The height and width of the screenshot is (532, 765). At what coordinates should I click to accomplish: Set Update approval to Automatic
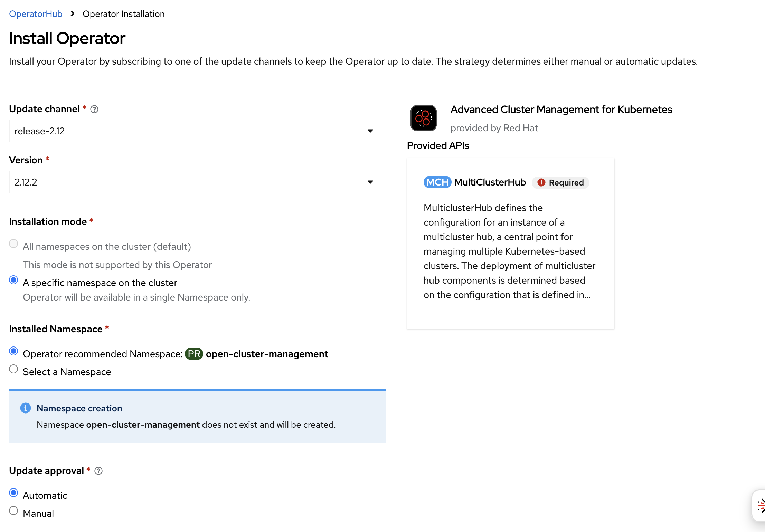click(x=13, y=493)
